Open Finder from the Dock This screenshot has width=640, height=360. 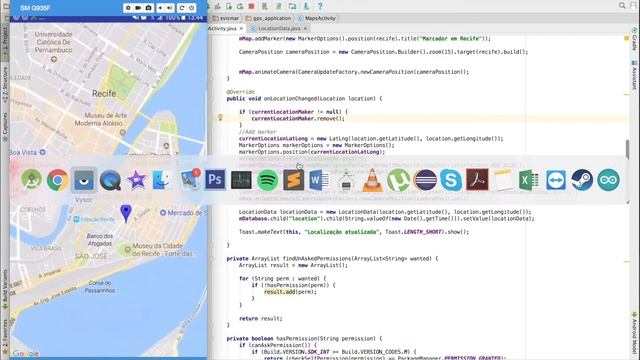(x=162, y=180)
